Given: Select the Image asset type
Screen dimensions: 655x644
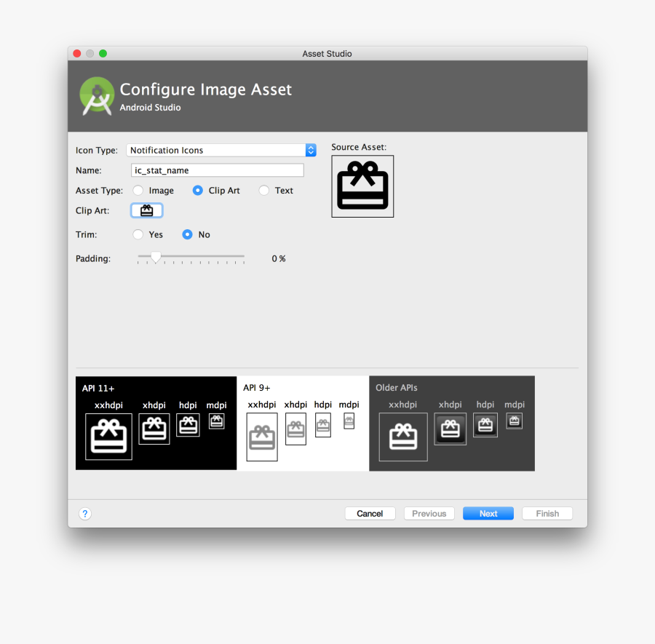Looking at the screenshot, I should pos(138,190).
